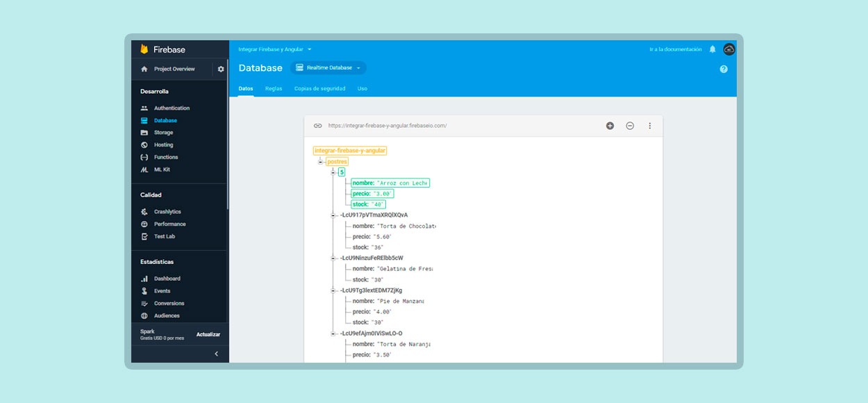Collapse the node named 5
This screenshot has width=868, height=403.
[x=333, y=172]
